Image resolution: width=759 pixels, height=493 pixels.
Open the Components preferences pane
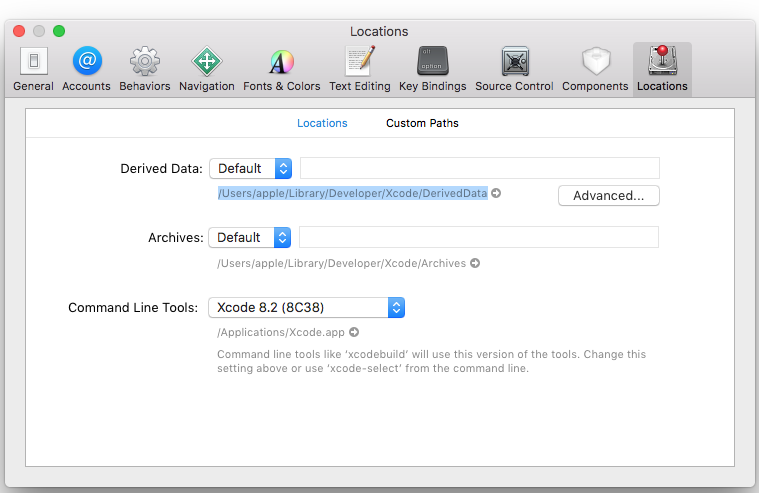tap(595, 69)
